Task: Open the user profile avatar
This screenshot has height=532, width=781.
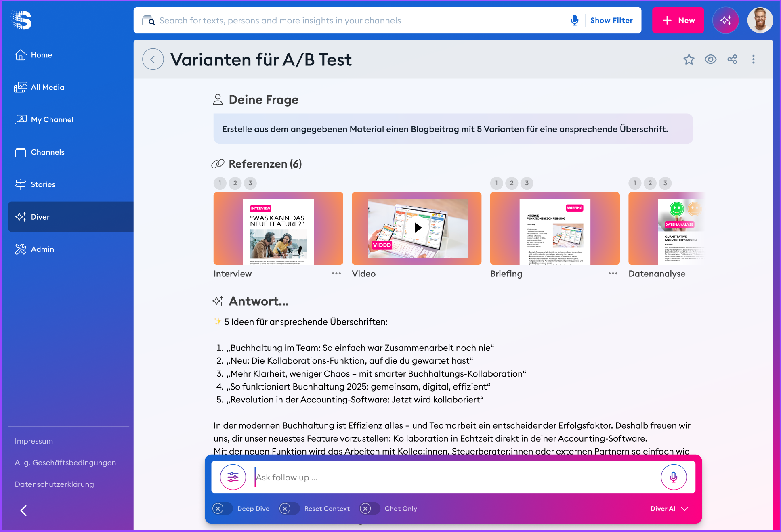Action: point(760,20)
